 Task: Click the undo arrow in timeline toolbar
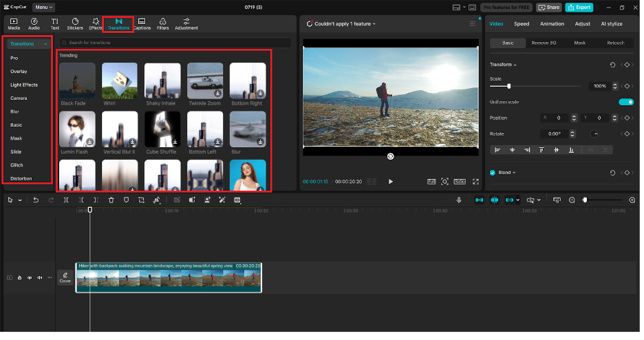pos(36,200)
